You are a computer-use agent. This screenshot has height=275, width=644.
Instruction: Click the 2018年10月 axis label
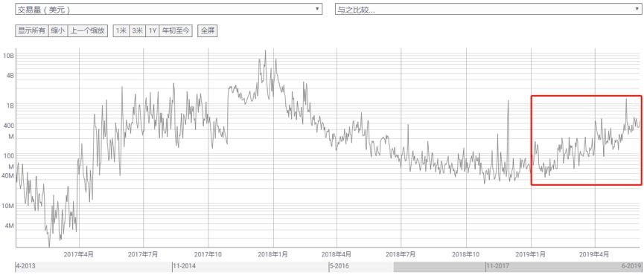[x=466, y=254]
